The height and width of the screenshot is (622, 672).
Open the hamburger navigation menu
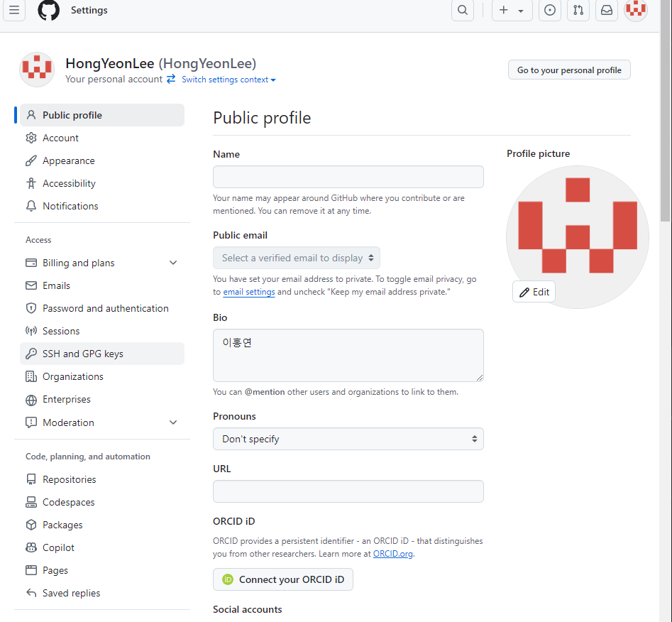[x=14, y=10]
